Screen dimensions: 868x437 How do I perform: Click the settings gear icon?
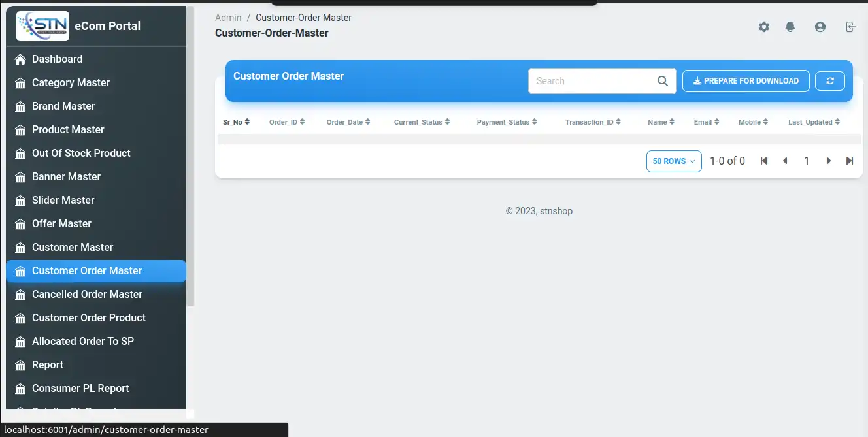point(763,27)
